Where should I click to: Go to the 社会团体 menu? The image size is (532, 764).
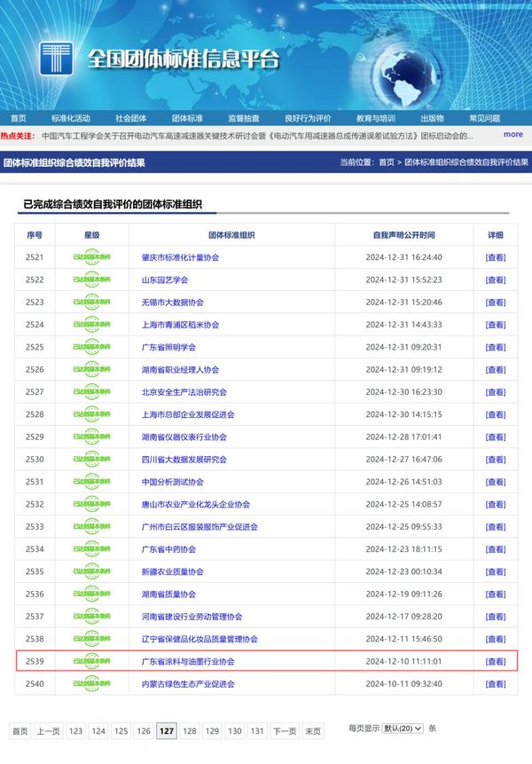(131, 118)
